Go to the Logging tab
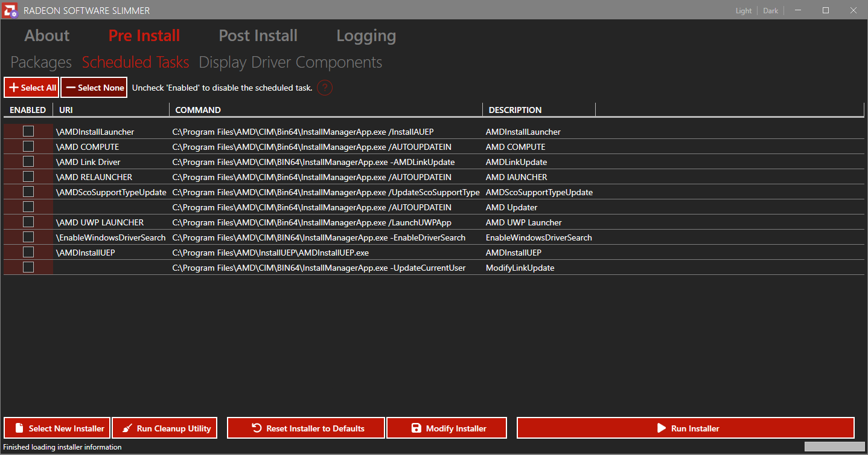This screenshot has width=868, height=455. [366, 36]
